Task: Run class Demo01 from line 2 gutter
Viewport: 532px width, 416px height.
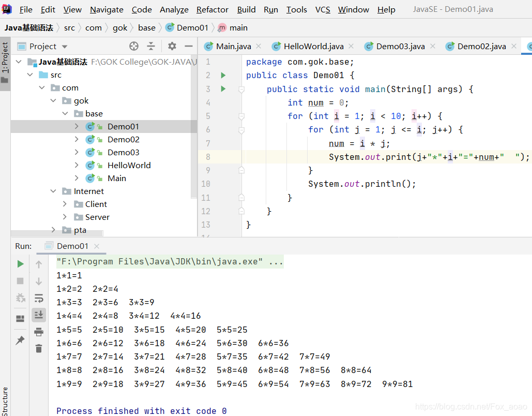Action: point(223,75)
